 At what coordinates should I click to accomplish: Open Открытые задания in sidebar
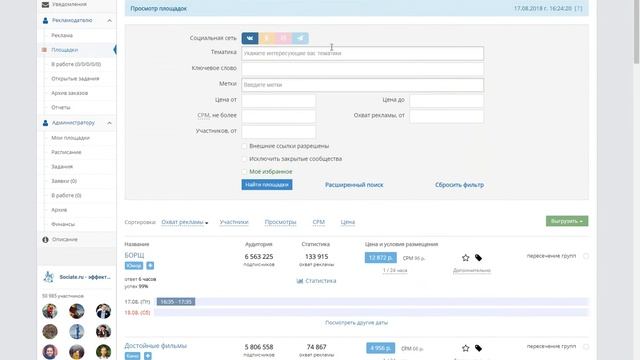(x=75, y=78)
